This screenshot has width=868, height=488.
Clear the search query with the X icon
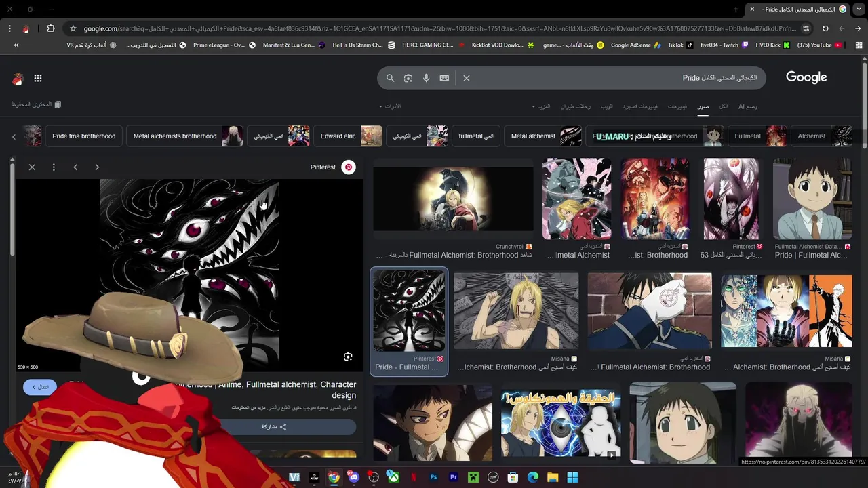(x=467, y=78)
